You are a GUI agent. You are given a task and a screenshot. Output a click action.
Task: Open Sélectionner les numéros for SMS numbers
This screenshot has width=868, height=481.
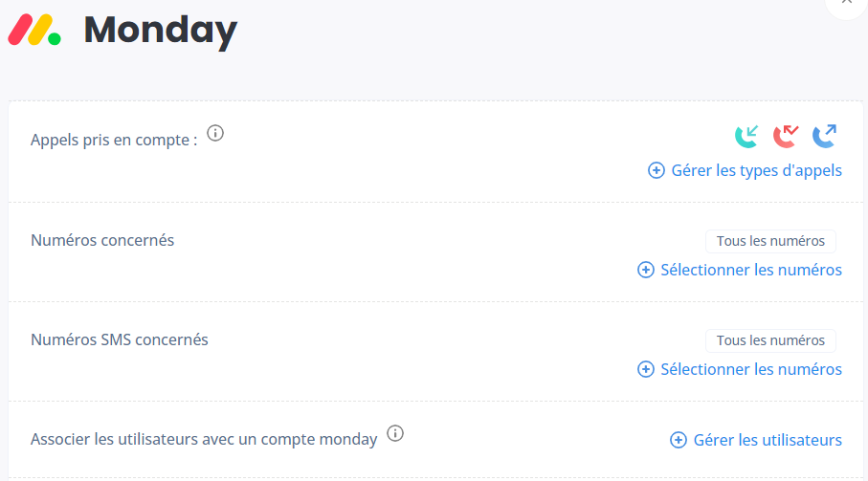[x=751, y=369]
